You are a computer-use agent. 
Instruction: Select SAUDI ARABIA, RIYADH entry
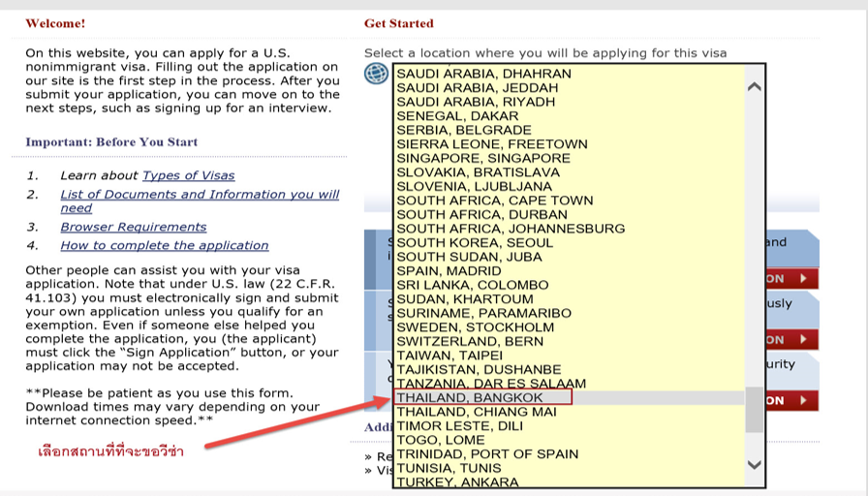pyautogui.click(x=476, y=102)
